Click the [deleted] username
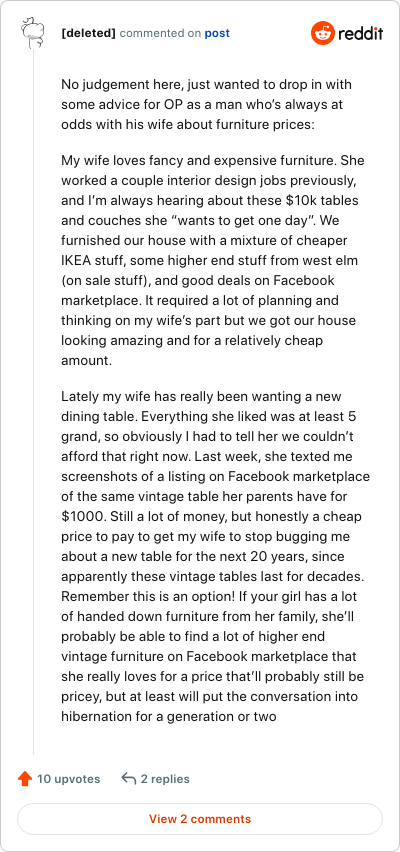The height and width of the screenshot is (852, 400). pyautogui.click(x=89, y=33)
